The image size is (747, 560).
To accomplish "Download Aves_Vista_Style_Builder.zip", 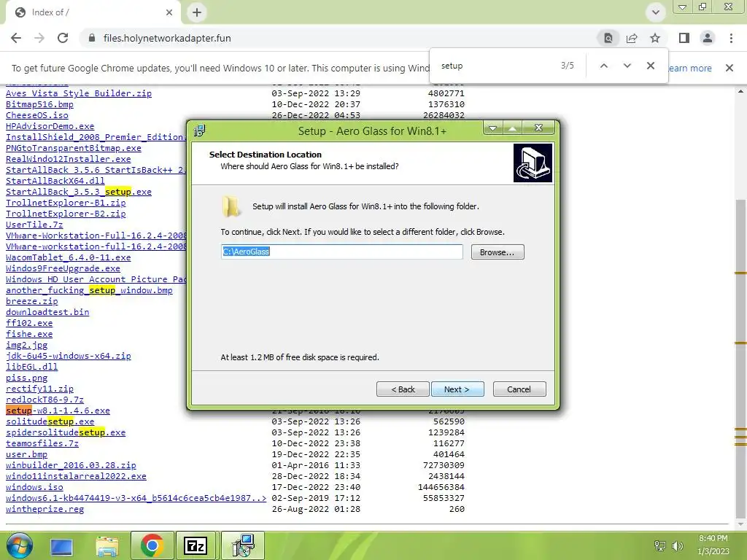I will click(79, 93).
